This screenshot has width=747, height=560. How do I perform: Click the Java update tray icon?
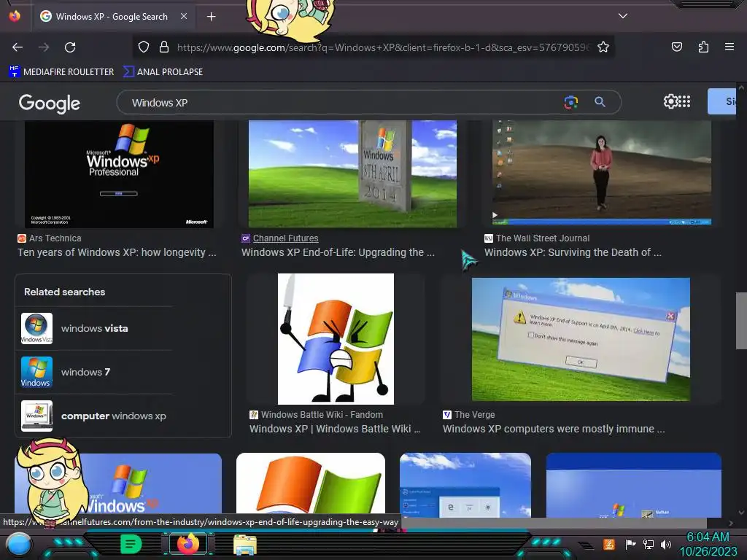[x=608, y=544]
